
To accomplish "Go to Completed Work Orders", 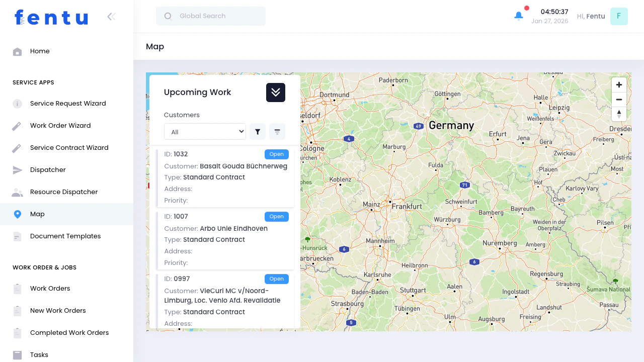I will 69,332.
